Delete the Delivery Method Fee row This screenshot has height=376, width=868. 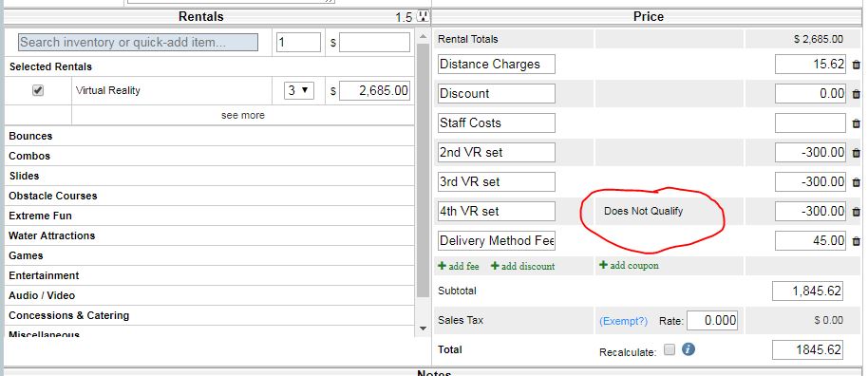tap(857, 240)
